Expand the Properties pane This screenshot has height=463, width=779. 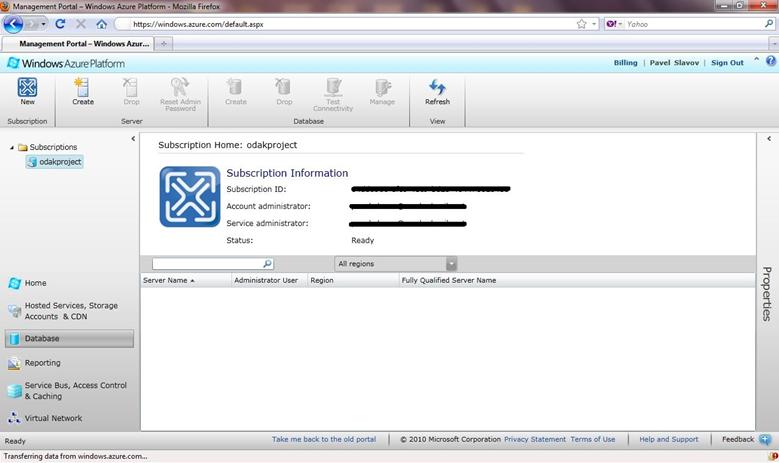[x=769, y=139]
